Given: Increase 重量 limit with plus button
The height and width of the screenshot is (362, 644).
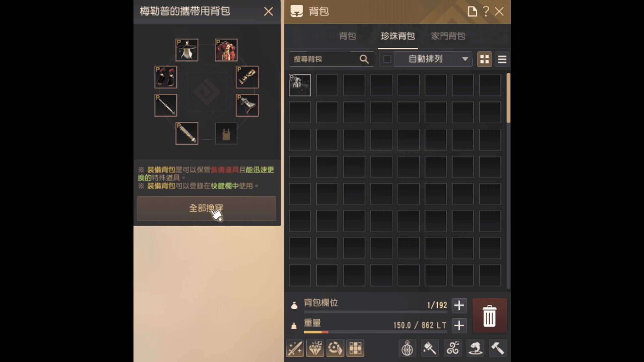Looking at the screenshot, I should point(459,325).
